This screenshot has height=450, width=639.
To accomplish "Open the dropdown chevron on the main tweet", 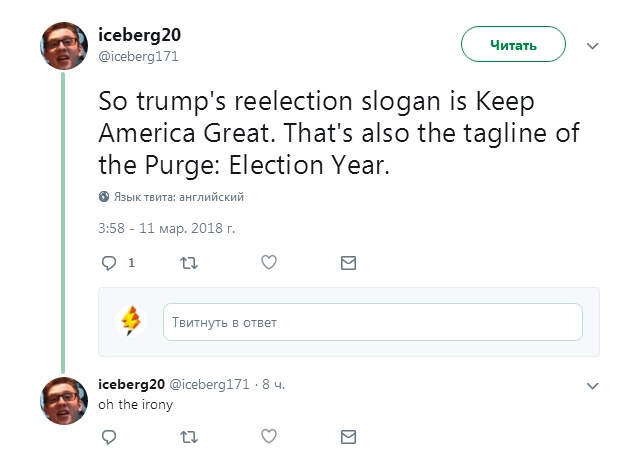I will pos(592,46).
